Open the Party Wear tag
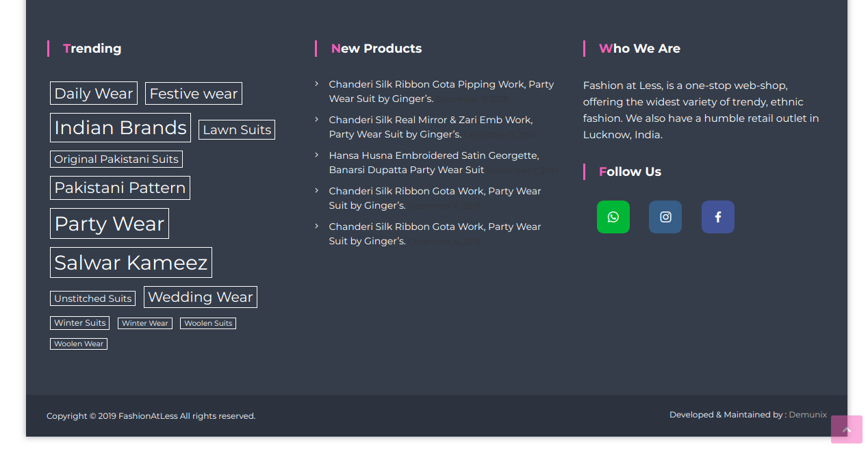This screenshot has width=868, height=451. point(110,224)
